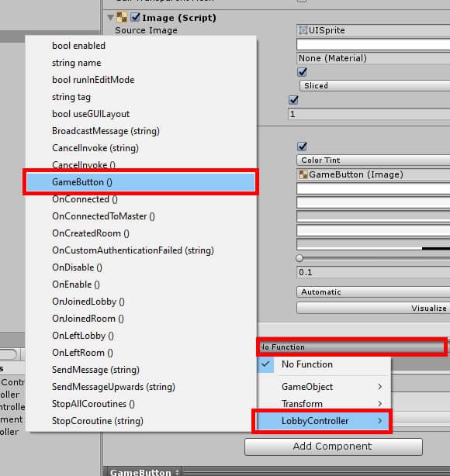Click the GameButton target graphic icon
This screenshot has width=450, height=476.
(303, 174)
